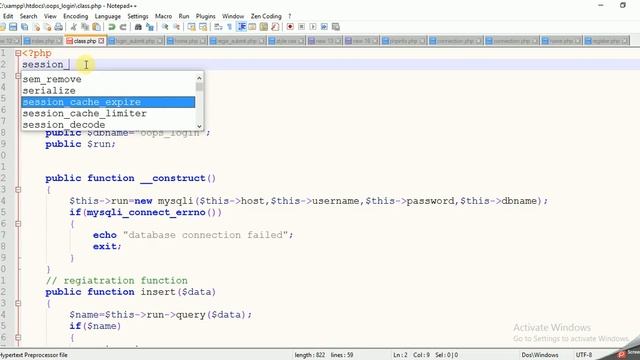Open the Replace dialog icon

point(150,27)
